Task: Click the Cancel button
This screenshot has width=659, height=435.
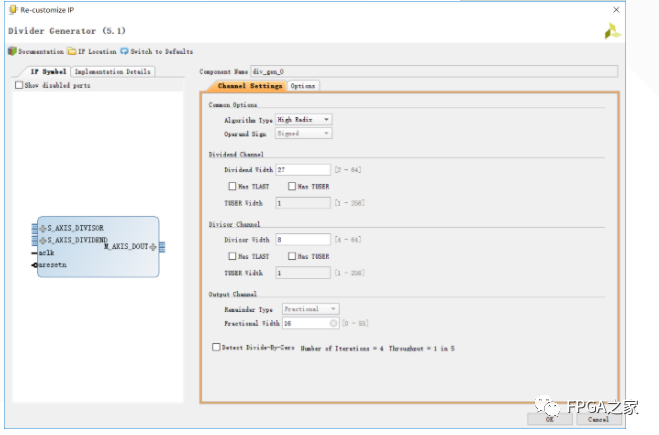Action: tap(598, 420)
